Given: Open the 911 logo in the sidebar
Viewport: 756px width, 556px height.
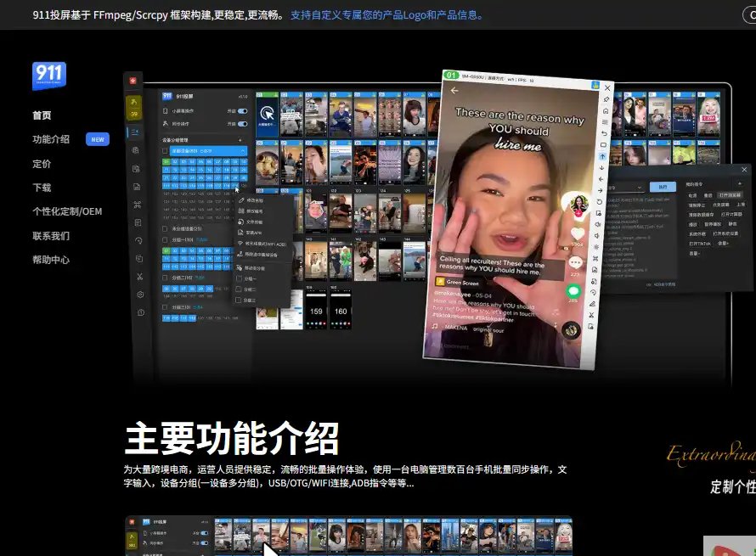Looking at the screenshot, I should (49, 76).
